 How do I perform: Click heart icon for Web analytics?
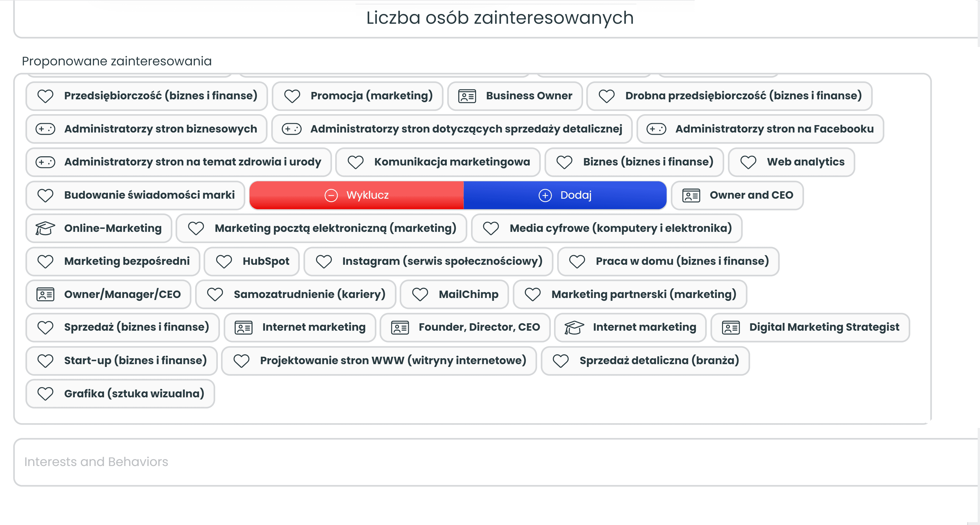coord(748,162)
